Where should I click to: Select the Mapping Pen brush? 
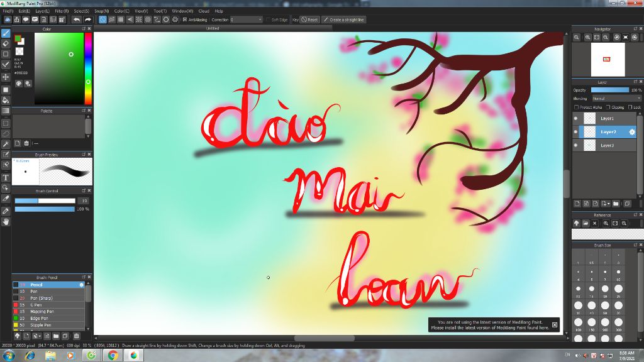(x=48, y=312)
